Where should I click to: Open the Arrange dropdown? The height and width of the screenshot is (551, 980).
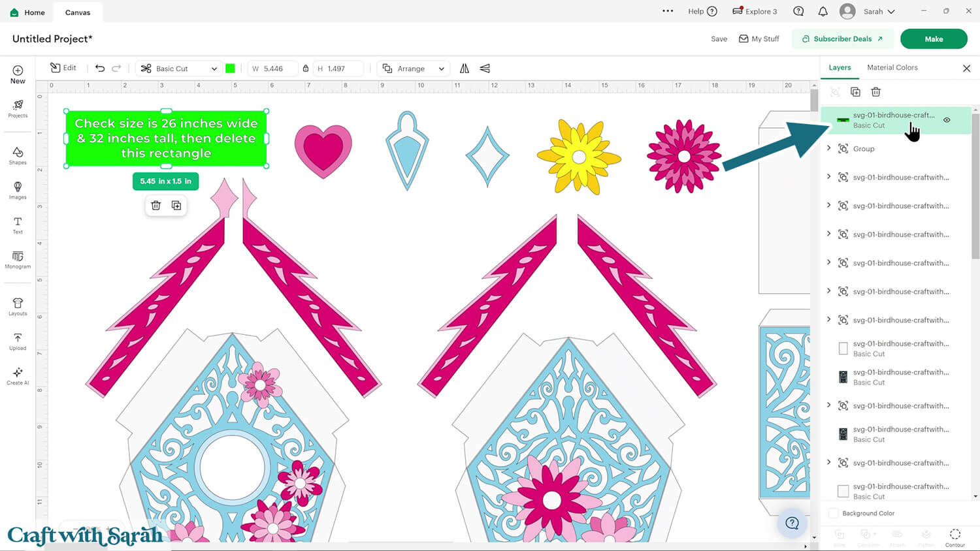(414, 69)
